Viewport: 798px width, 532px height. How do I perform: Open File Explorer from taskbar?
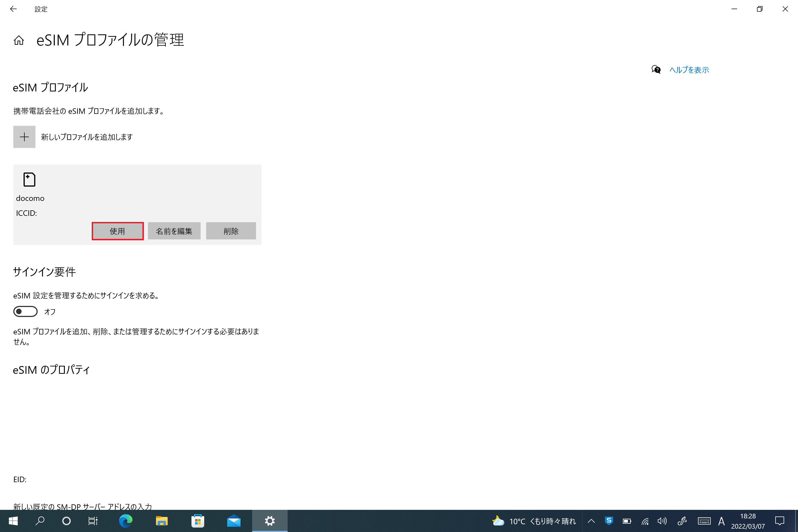(162, 521)
